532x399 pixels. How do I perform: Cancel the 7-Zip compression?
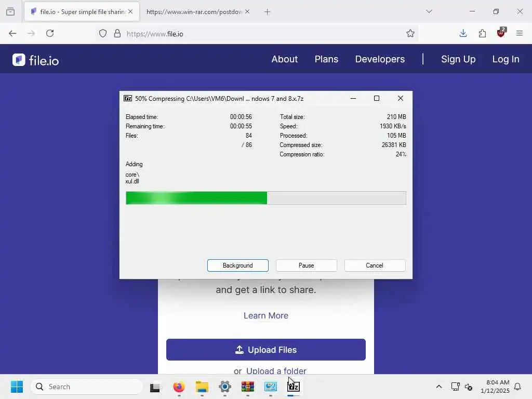375,265
